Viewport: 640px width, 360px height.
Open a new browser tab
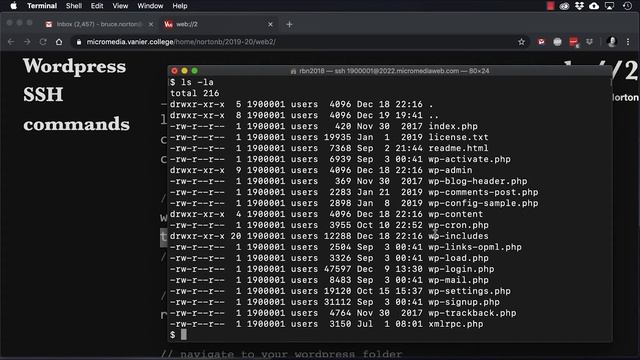pyautogui.click(x=289, y=24)
